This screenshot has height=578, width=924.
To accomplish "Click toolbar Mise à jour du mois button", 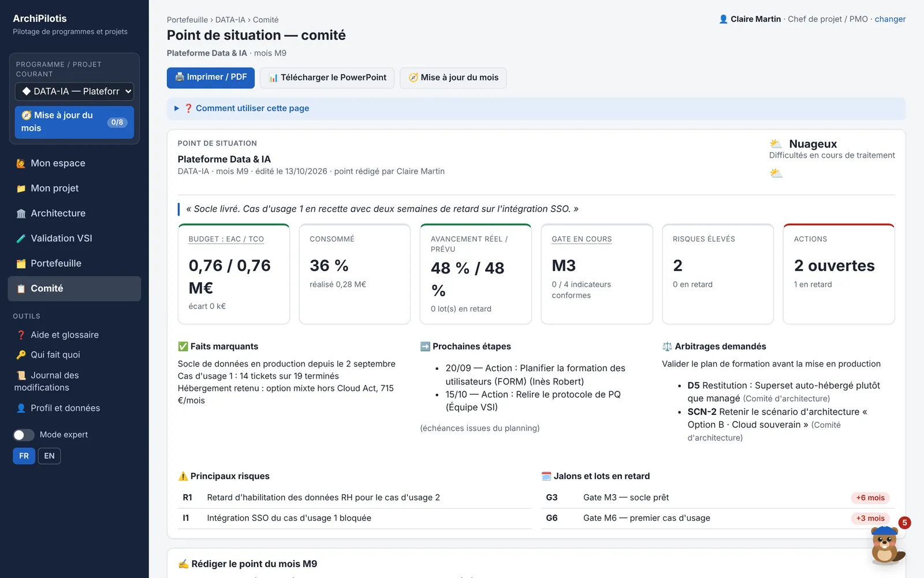I will (453, 77).
